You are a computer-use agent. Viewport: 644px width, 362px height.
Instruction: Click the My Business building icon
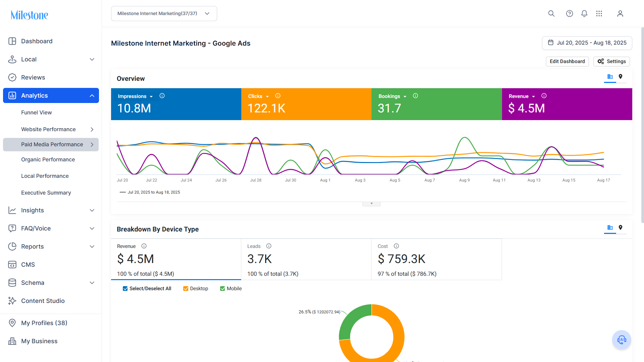(x=12, y=341)
